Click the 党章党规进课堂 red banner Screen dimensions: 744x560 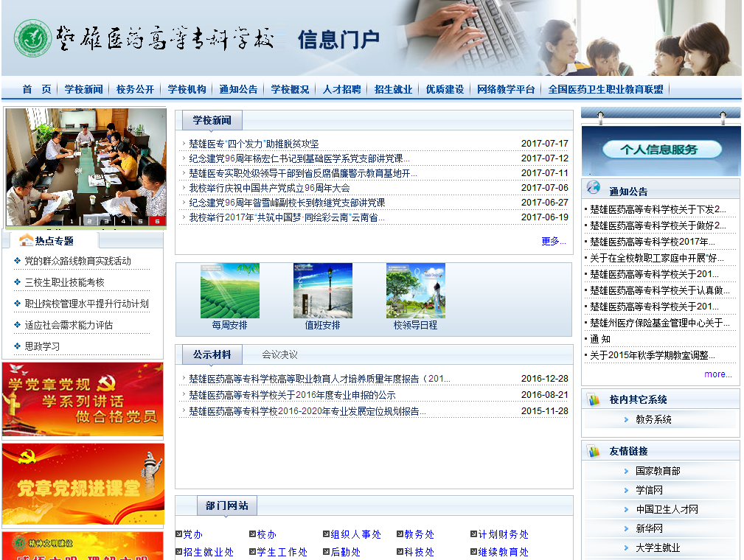83,484
